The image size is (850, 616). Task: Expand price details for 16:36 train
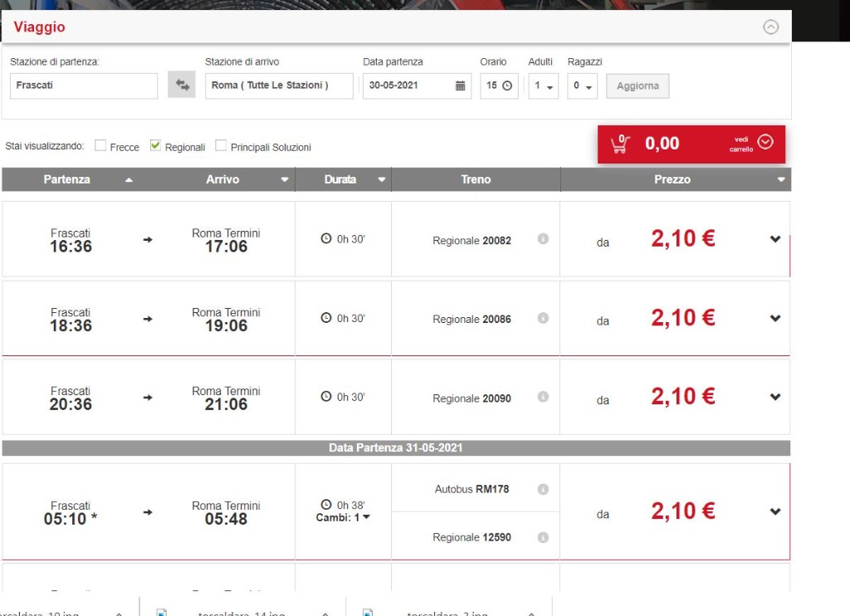[x=775, y=238]
